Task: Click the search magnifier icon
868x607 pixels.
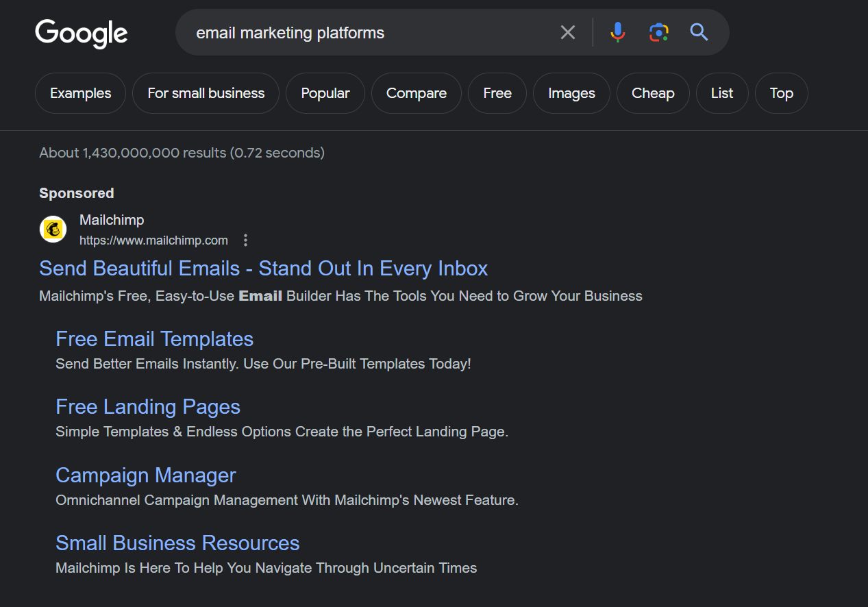Action: click(698, 32)
